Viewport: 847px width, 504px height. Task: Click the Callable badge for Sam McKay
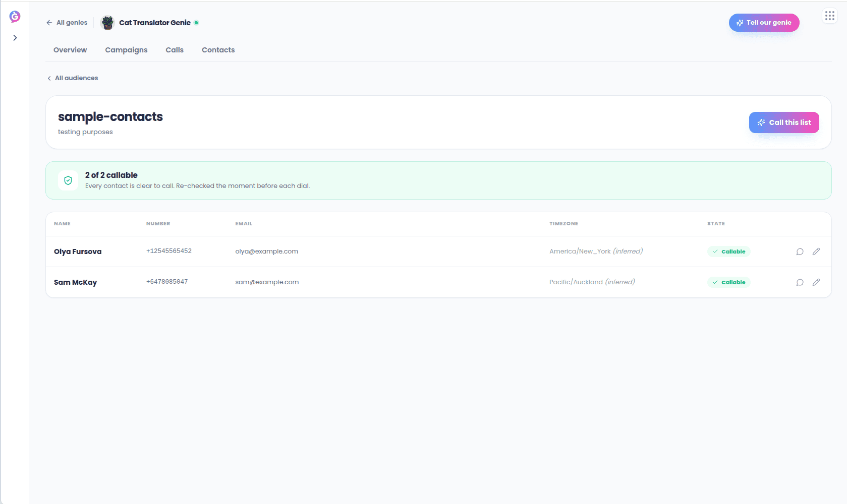[x=728, y=282]
